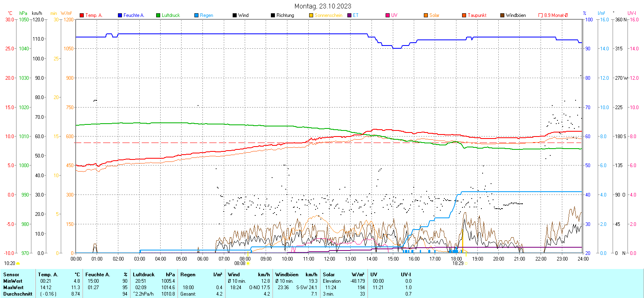This screenshot has width=644, height=298.
Task: Click the orange Solar legend color swatch
Action: [x=426, y=15]
